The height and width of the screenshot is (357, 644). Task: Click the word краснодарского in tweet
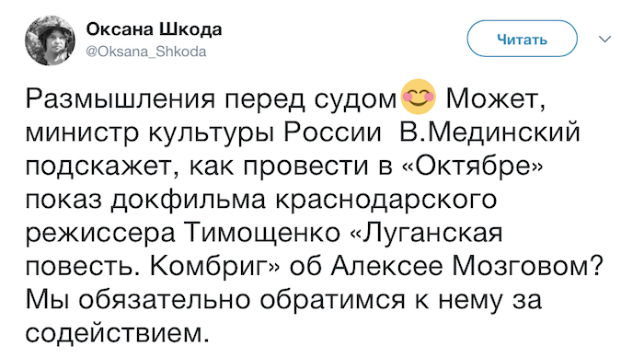pyautogui.click(x=385, y=200)
